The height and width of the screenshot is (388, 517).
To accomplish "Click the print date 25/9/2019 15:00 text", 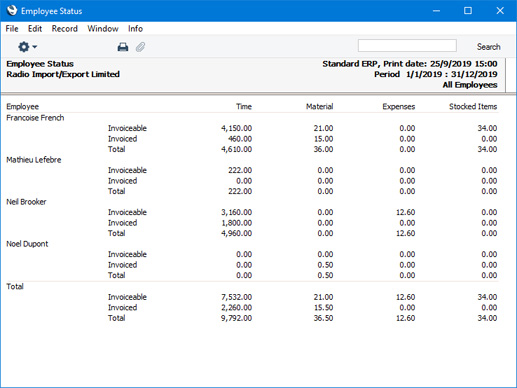I will (x=463, y=64).
